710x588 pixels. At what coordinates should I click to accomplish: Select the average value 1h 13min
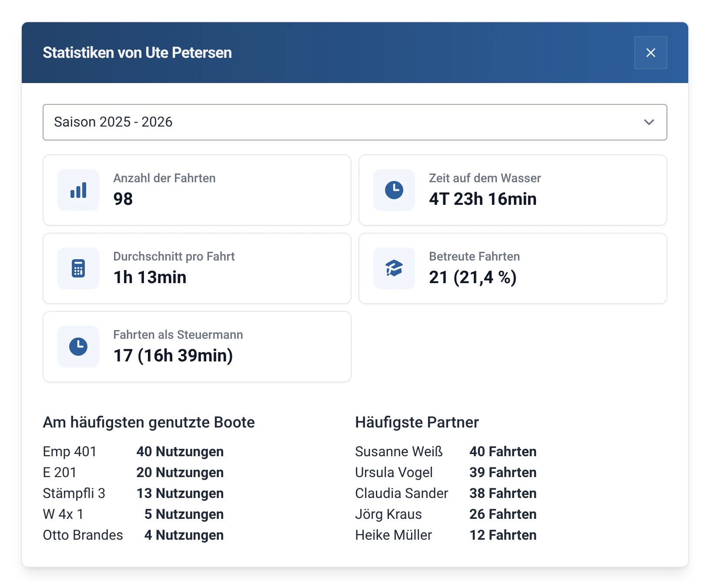coord(150,277)
